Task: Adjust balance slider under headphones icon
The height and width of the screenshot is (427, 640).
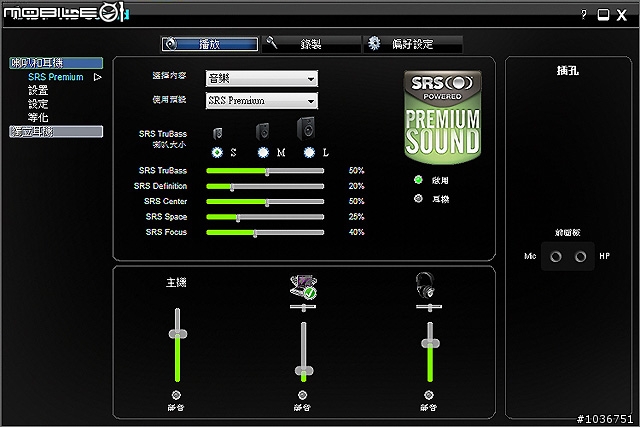Action: [429, 307]
